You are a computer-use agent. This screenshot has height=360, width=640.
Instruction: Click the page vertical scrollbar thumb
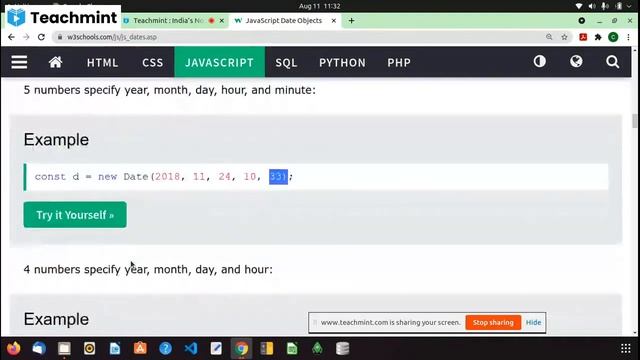tap(634, 121)
